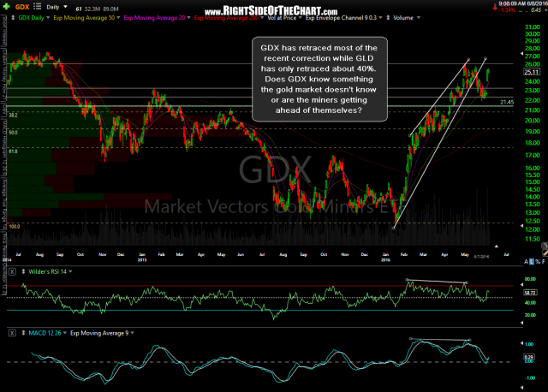Click move-pane arrows beside Wilder's RSI
This screenshot has height=392, width=548.
coord(23,272)
